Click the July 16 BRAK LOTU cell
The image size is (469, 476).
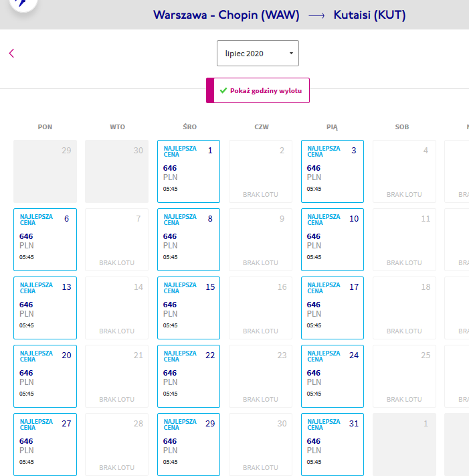coord(260,308)
